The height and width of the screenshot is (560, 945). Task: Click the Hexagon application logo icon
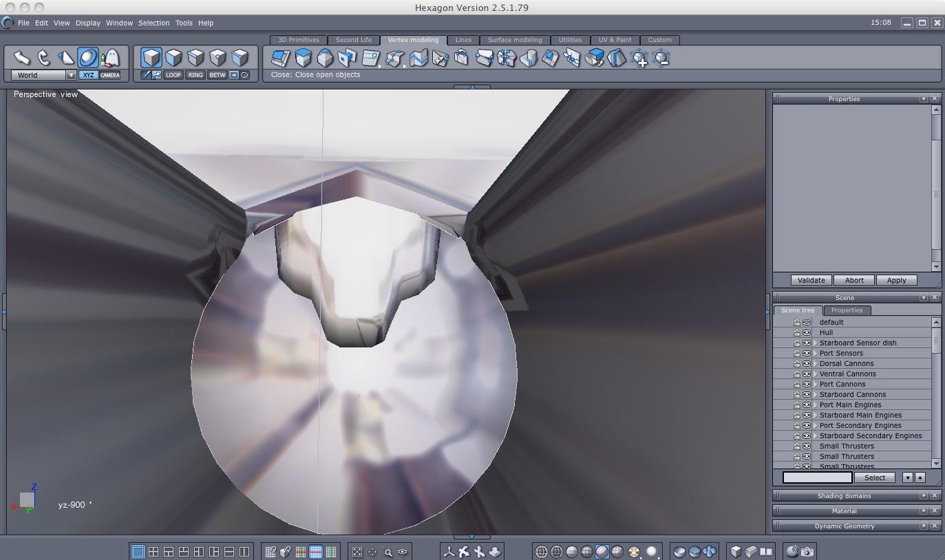point(8,23)
